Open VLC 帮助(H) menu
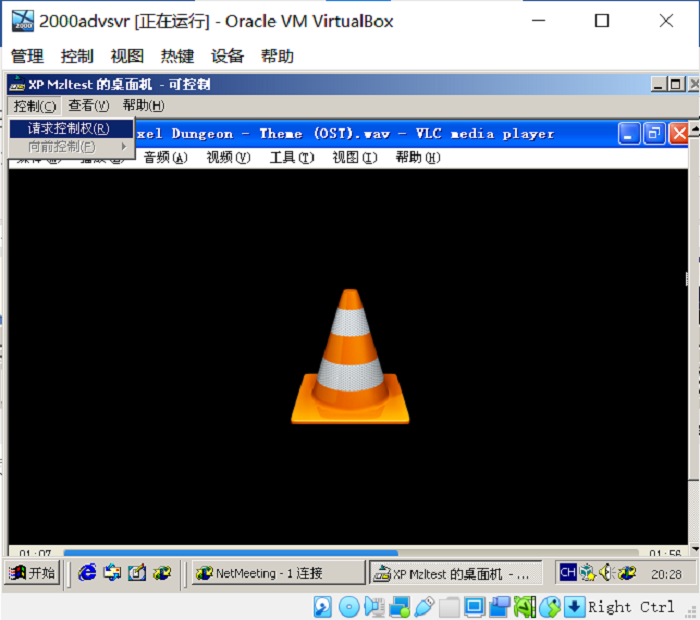 pos(418,158)
